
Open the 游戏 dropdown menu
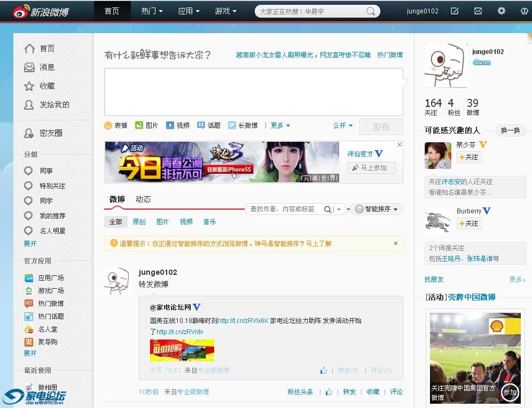[x=225, y=11]
